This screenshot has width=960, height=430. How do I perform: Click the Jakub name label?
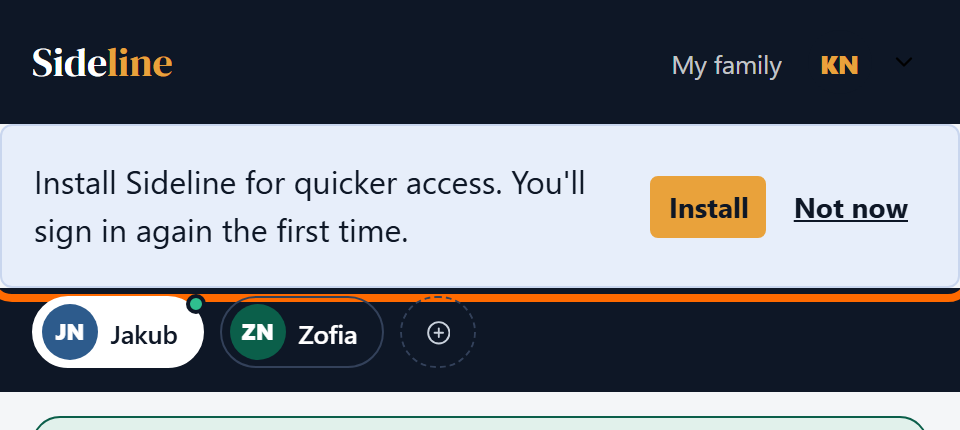coord(144,334)
